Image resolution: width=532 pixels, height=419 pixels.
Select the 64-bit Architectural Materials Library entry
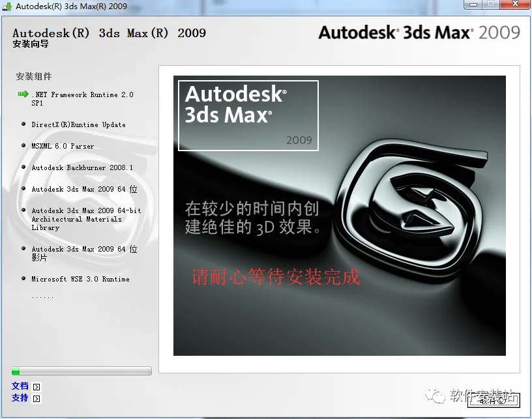coord(87,219)
